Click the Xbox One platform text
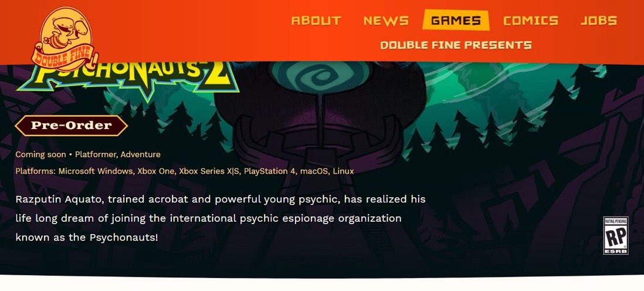This screenshot has height=291, width=644. click(x=155, y=171)
